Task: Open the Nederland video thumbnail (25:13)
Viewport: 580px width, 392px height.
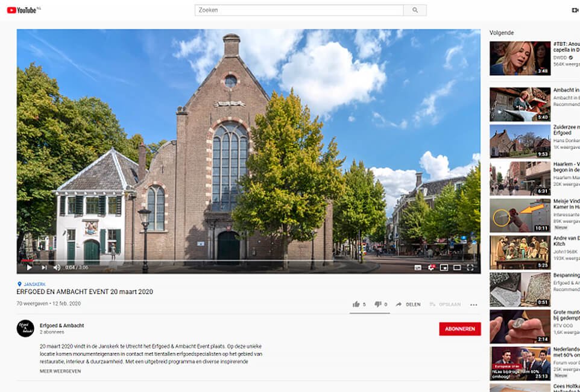Action: 520,364
